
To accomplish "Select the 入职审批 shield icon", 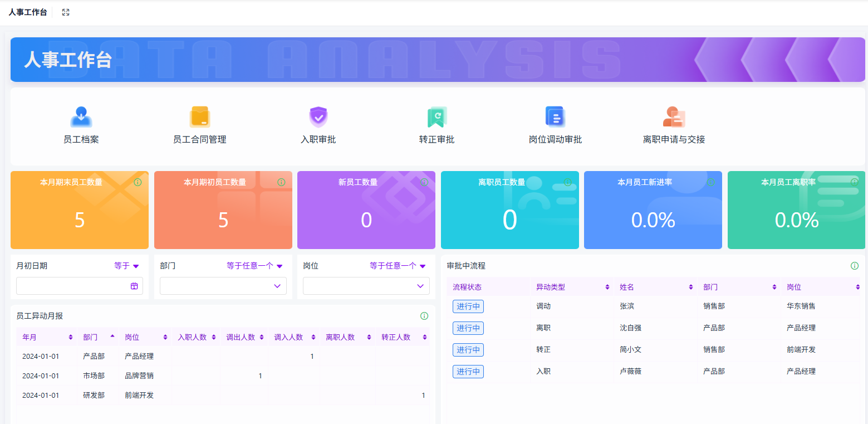I will point(318,116).
